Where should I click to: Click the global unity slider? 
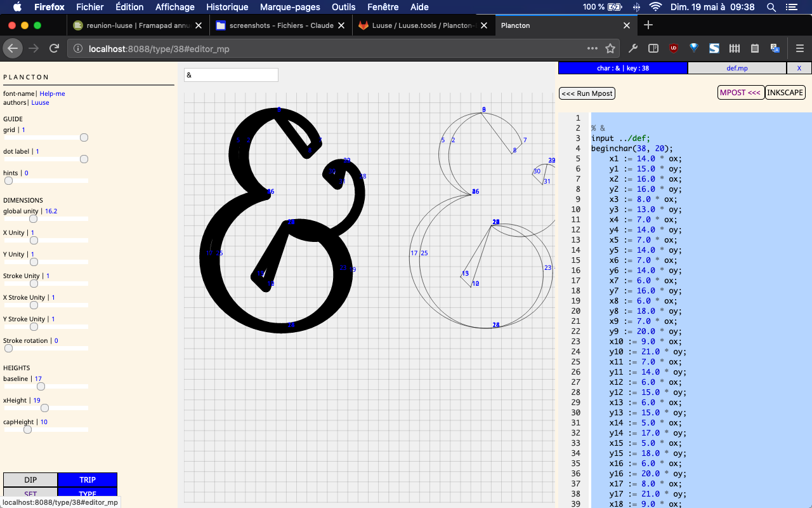pos(34,219)
